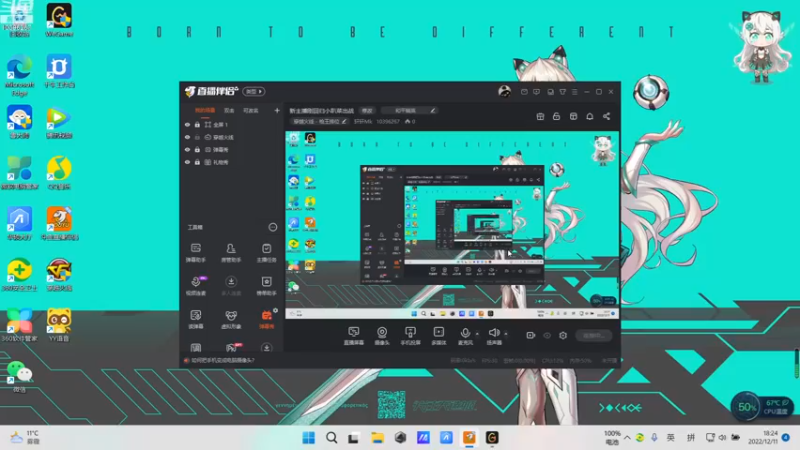This screenshot has width=800, height=450.
Task: Click the 扬声器 speaker icon
Action: pyautogui.click(x=493, y=333)
